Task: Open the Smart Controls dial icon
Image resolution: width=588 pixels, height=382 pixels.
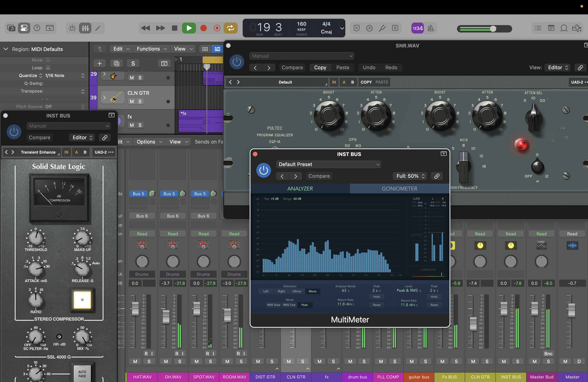Action: (x=72, y=28)
